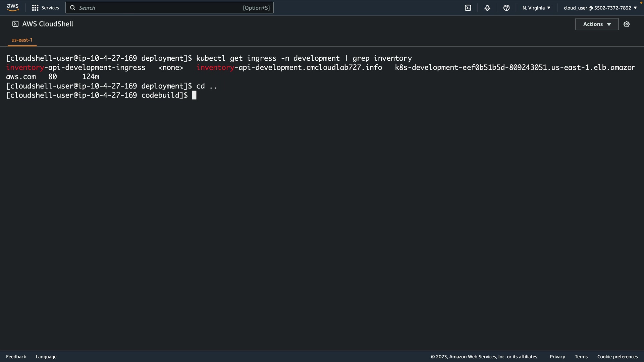The image size is (644, 362).
Task: Click the terminal cursor at codebuild prompt
Action: 194,96
